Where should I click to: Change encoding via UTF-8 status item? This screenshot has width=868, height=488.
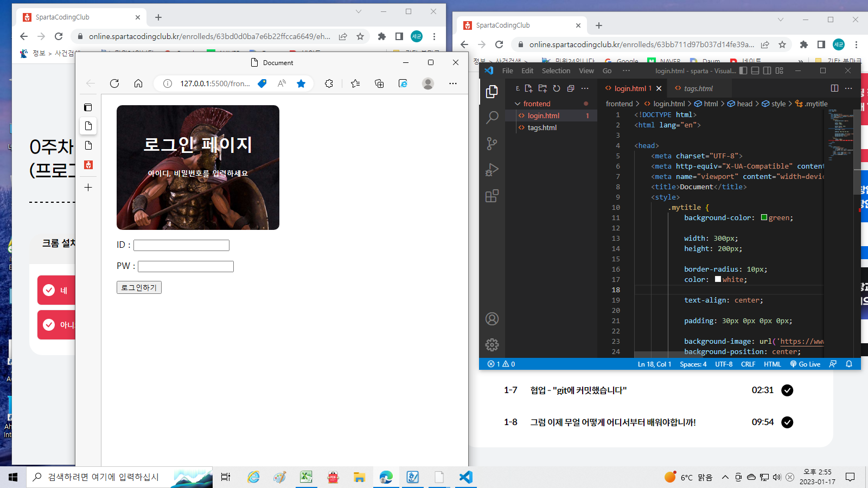tap(724, 364)
